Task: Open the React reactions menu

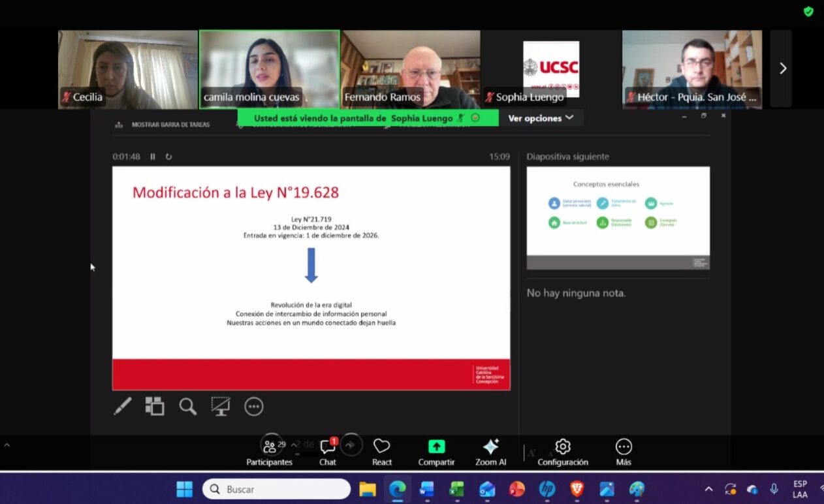Action: [382, 452]
